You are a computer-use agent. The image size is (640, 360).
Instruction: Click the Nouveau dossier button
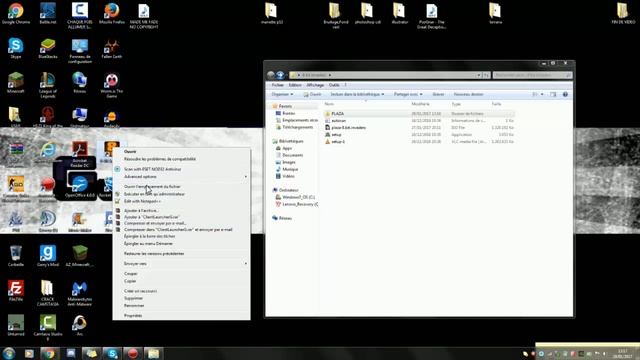tap(469, 94)
